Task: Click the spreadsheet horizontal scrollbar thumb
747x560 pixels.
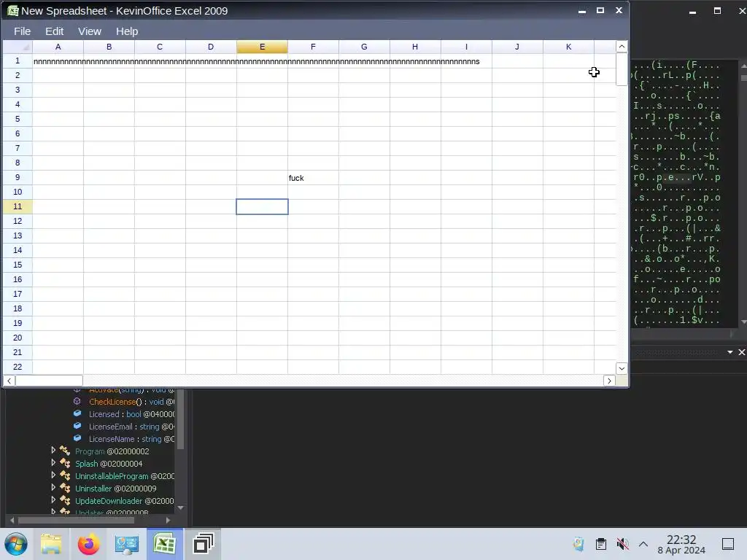Action: click(49, 381)
